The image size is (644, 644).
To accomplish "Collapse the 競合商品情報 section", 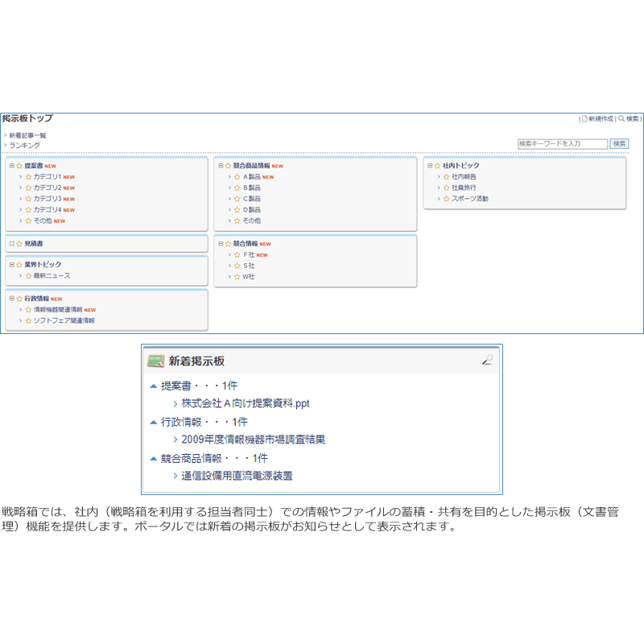I will (221, 166).
